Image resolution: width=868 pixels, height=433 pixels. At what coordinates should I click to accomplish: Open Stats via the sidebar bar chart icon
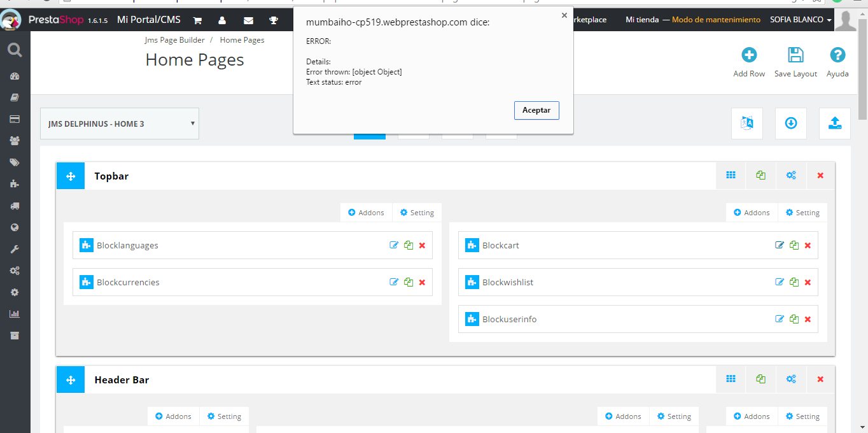coord(15,314)
